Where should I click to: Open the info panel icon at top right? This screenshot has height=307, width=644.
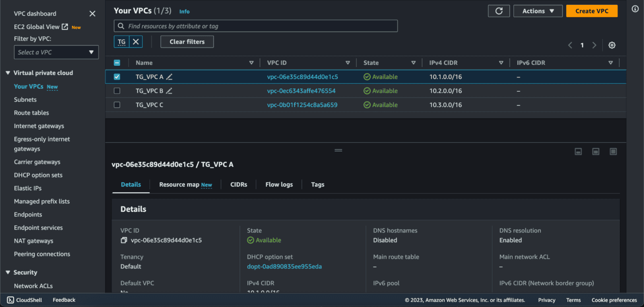635,9
